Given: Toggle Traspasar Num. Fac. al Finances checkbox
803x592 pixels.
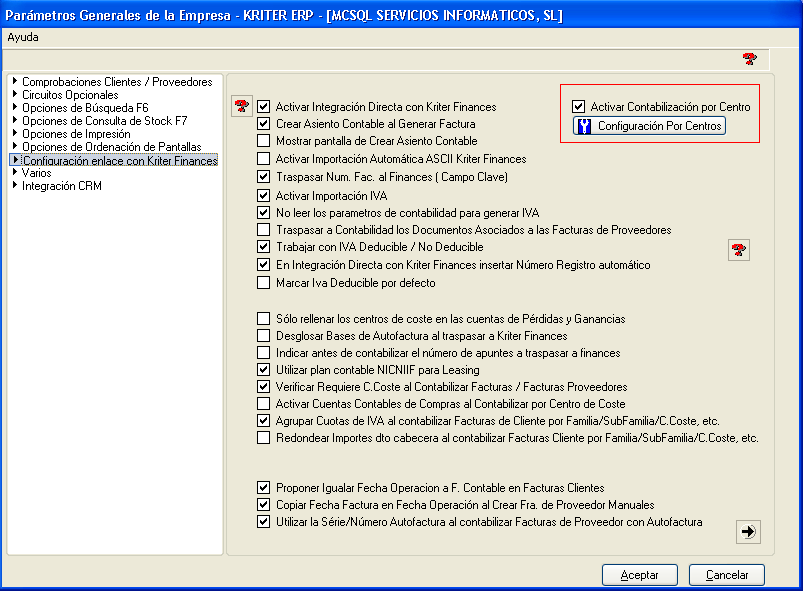Looking at the screenshot, I should (x=263, y=177).
